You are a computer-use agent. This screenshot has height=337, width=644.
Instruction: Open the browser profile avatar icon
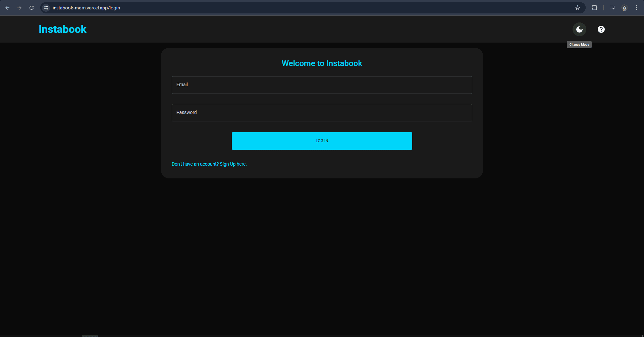[625, 7]
